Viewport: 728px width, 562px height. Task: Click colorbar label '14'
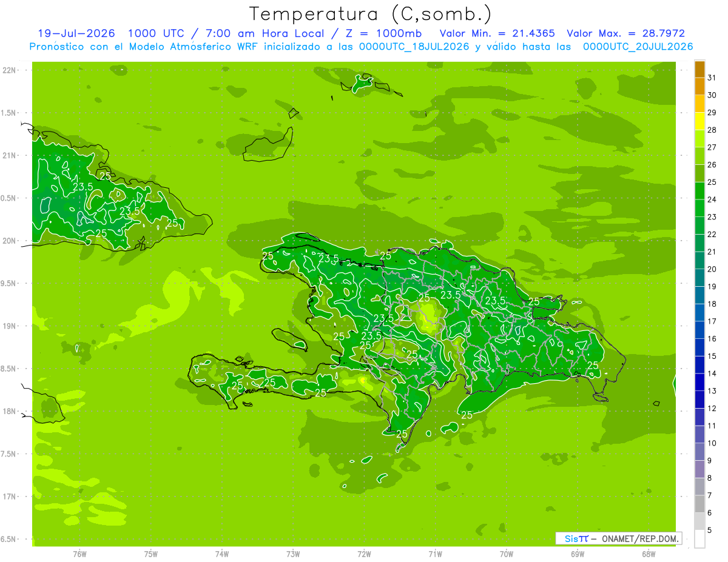tap(712, 373)
